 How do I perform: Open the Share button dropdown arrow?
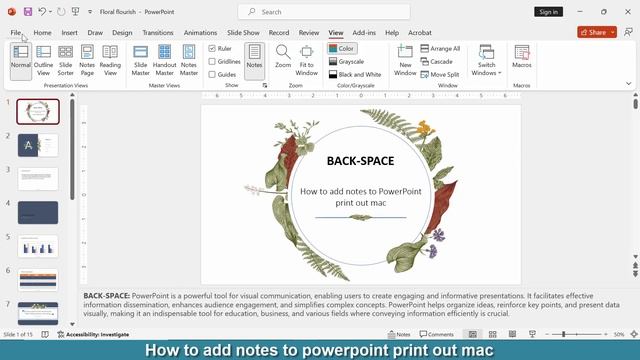click(613, 32)
